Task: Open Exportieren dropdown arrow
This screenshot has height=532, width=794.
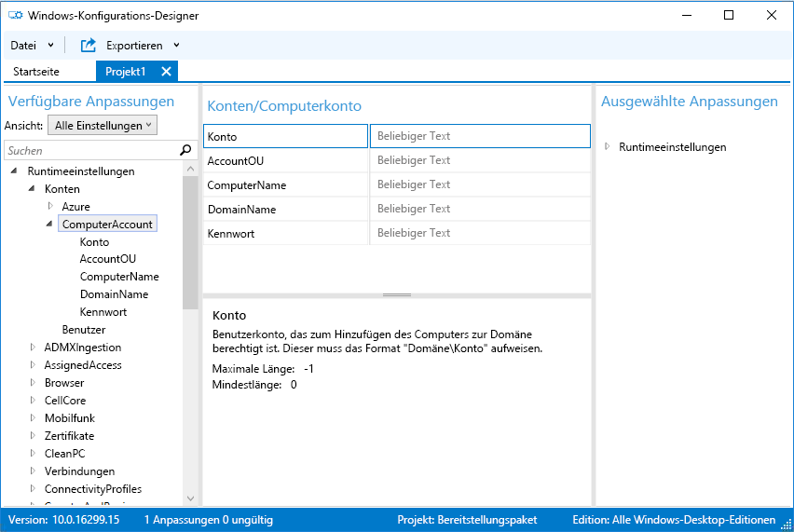Action: click(176, 45)
